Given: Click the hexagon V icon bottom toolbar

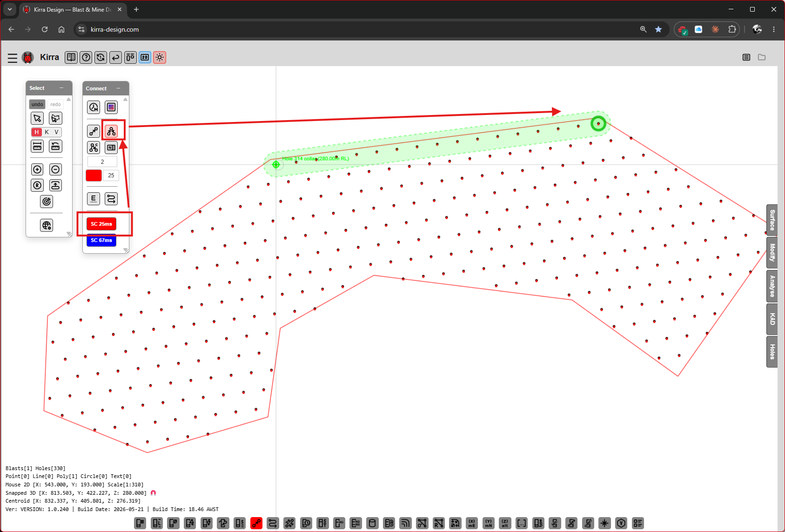Looking at the screenshot, I should click(621, 523).
